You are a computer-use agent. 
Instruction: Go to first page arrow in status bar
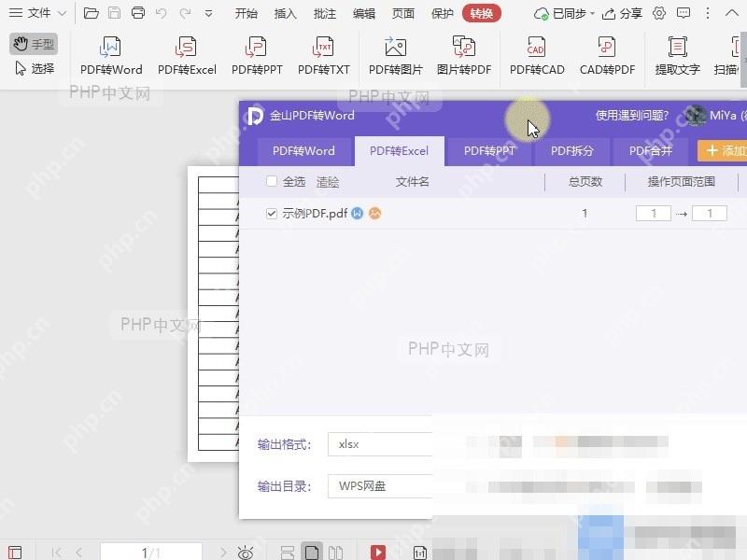click(x=56, y=553)
